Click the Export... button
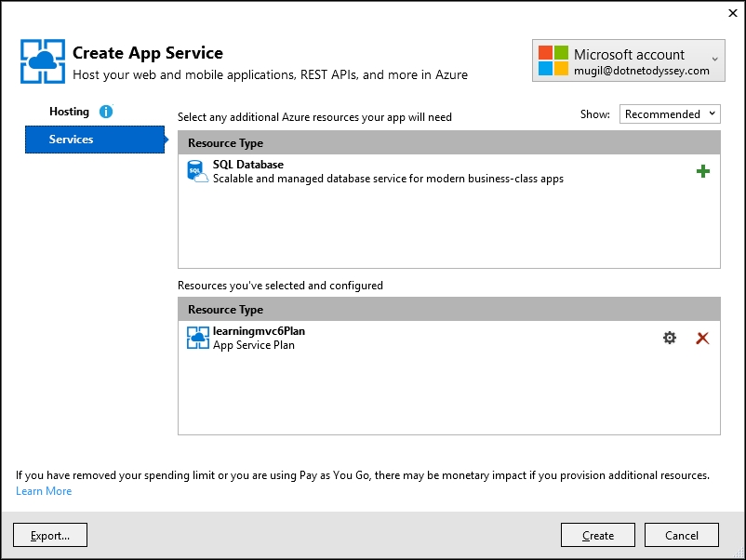746x560 pixels. (x=50, y=535)
